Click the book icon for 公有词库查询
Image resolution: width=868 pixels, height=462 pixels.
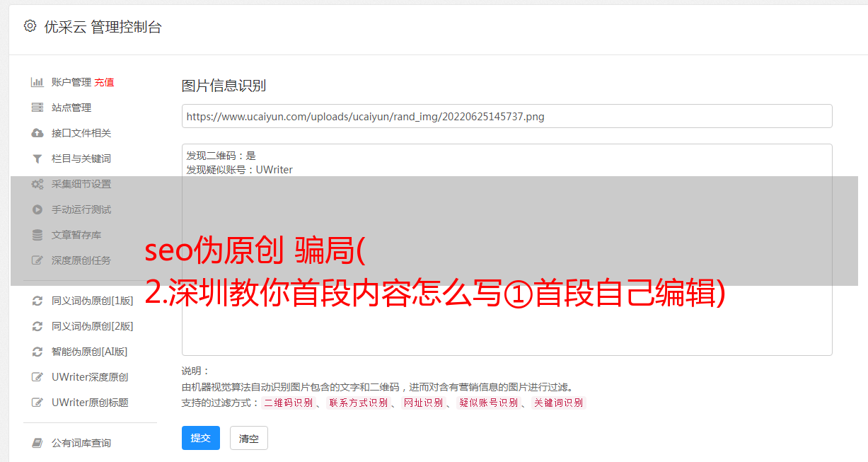click(x=37, y=443)
